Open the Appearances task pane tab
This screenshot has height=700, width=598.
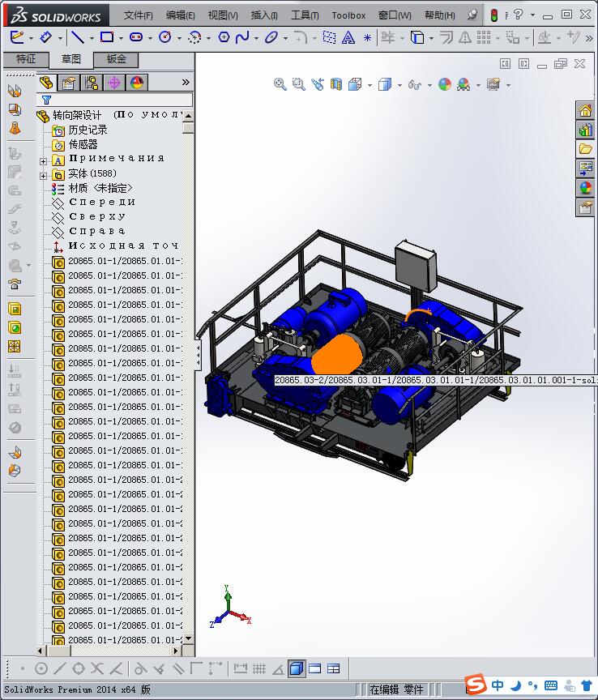coord(586,188)
